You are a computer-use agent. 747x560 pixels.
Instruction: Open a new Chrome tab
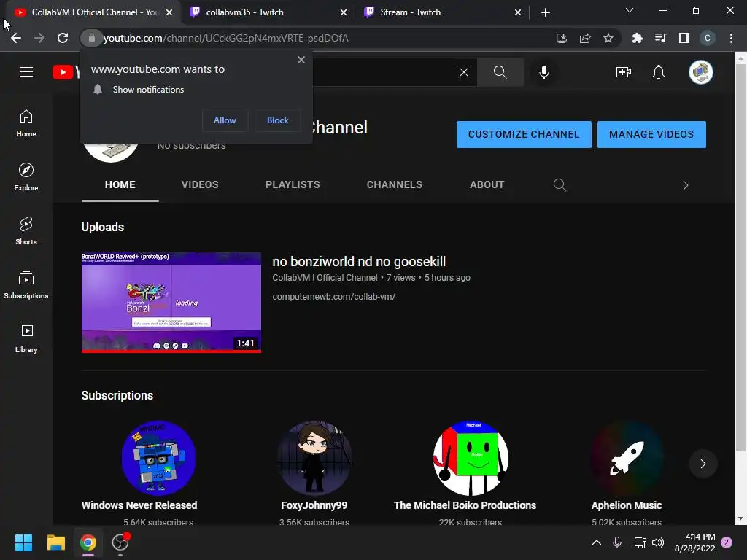546,12
